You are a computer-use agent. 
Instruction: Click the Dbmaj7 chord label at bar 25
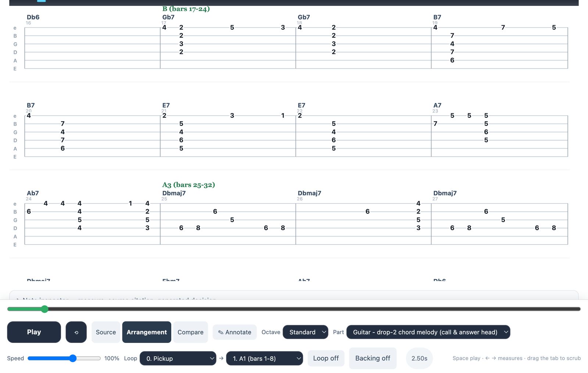click(x=174, y=193)
